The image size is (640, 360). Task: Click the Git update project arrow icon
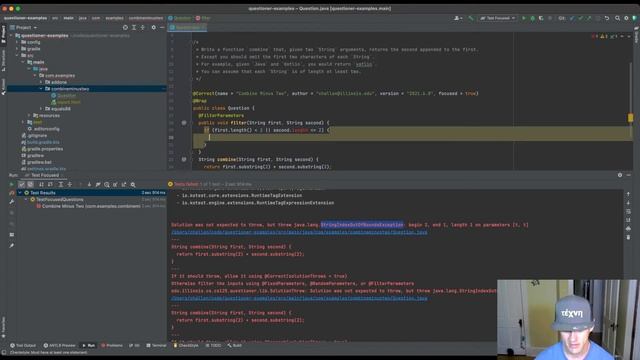tap(572, 18)
